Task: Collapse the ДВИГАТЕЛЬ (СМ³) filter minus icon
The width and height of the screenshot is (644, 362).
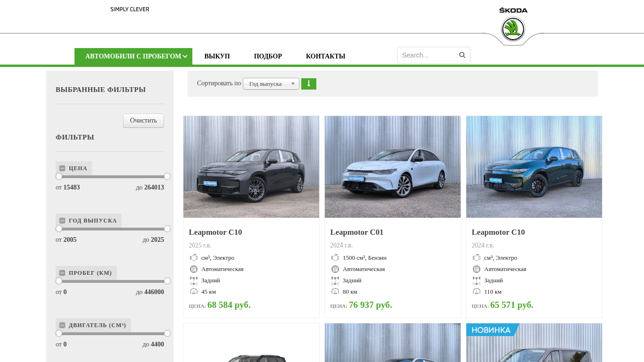Action: pyautogui.click(x=62, y=325)
